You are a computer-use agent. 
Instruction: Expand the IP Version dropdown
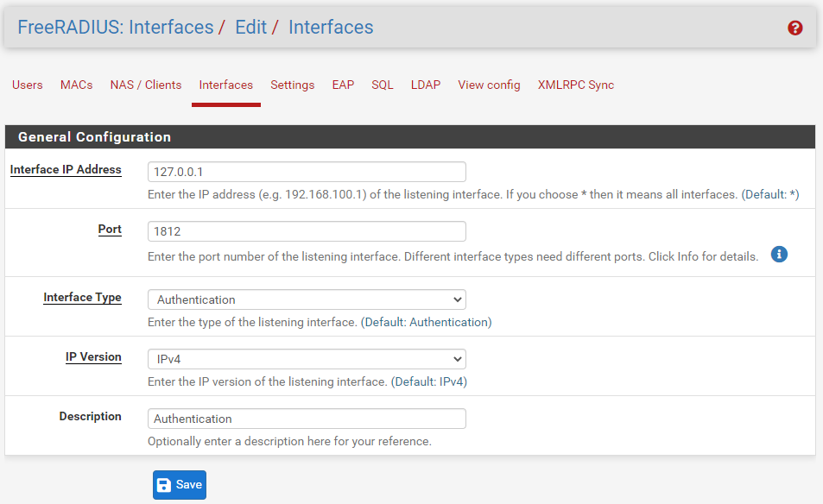tap(307, 359)
